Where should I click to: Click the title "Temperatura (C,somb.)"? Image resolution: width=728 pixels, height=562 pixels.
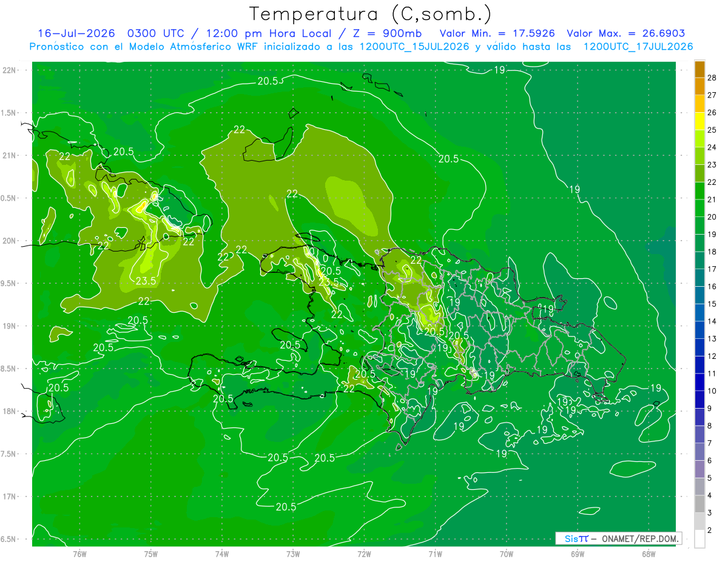[370, 15]
